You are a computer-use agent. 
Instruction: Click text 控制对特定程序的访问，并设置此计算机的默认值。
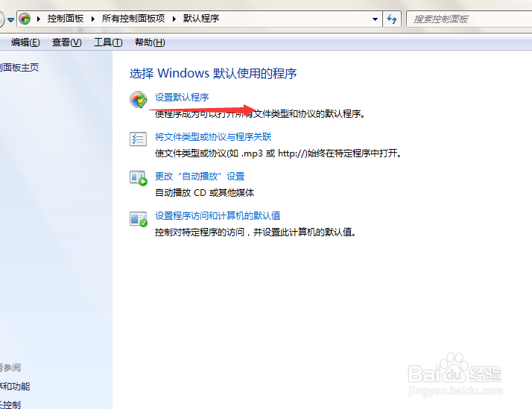click(x=257, y=232)
